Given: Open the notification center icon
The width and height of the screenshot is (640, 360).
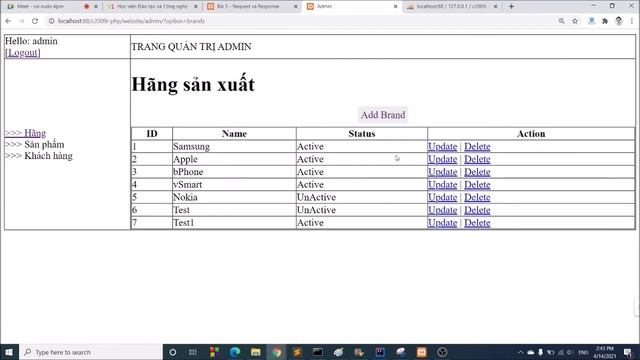Looking at the screenshot, I should [628, 352].
